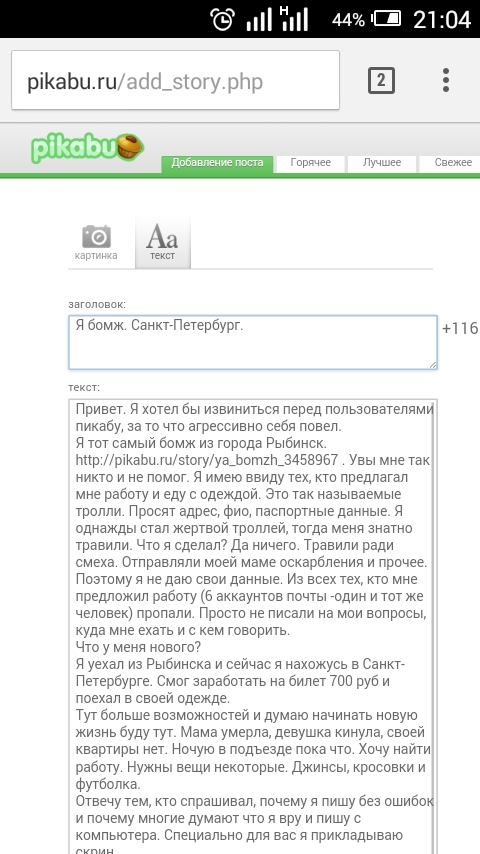Viewport: 480px width, 854px height.
Task: Select the Aa текст post type
Action: pyautogui.click(x=162, y=241)
